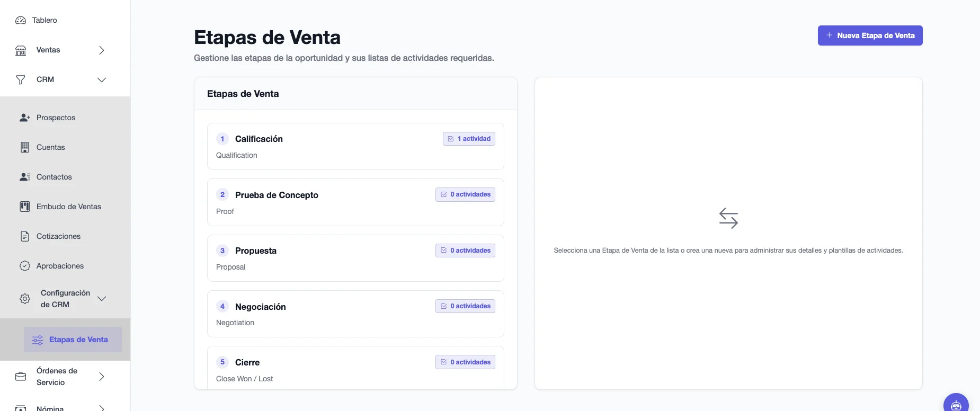Viewport: 980px width, 411px height.
Task: Click the '0 actividades' badge on Cierre
Action: pos(465,362)
